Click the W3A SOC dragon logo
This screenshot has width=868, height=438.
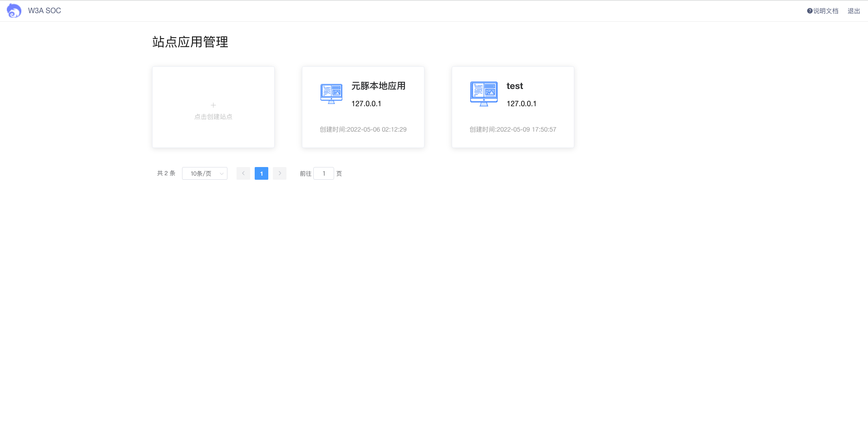pyautogui.click(x=14, y=10)
